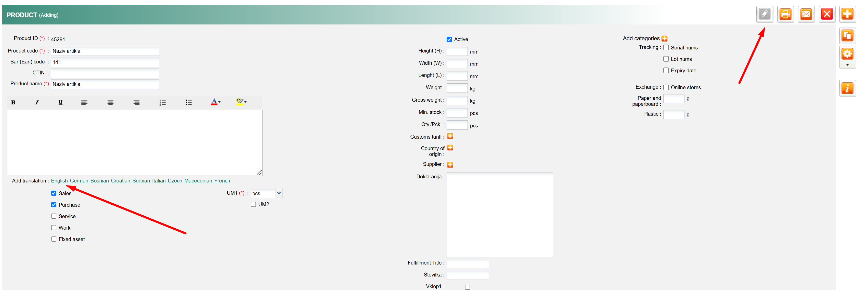The image size is (868, 290).
Task: Open the UM1 unit dropdown
Action: [279, 193]
